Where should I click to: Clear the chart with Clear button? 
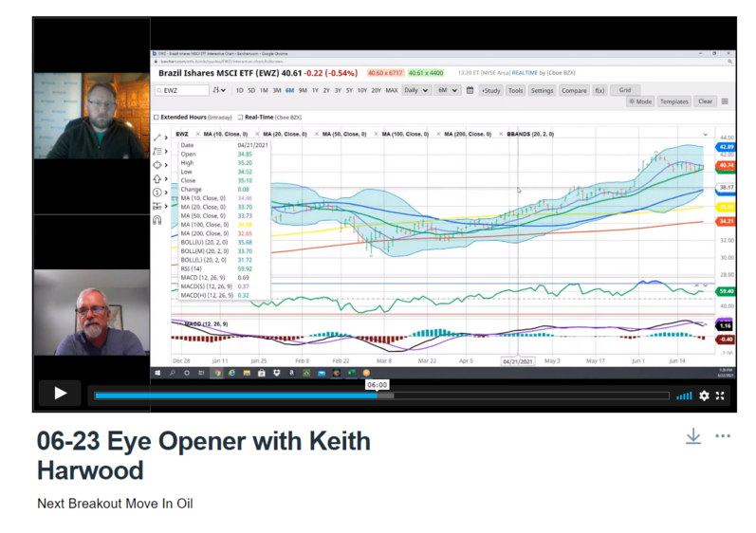tap(706, 101)
